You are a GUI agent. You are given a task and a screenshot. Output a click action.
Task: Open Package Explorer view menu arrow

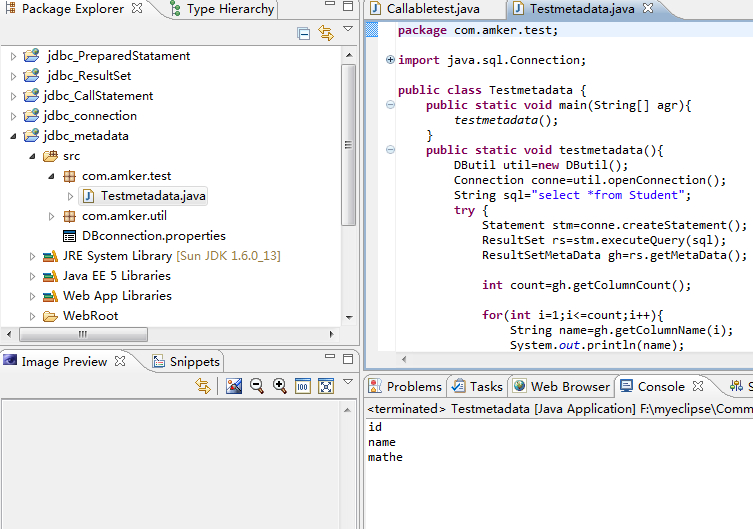pos(348,29)
